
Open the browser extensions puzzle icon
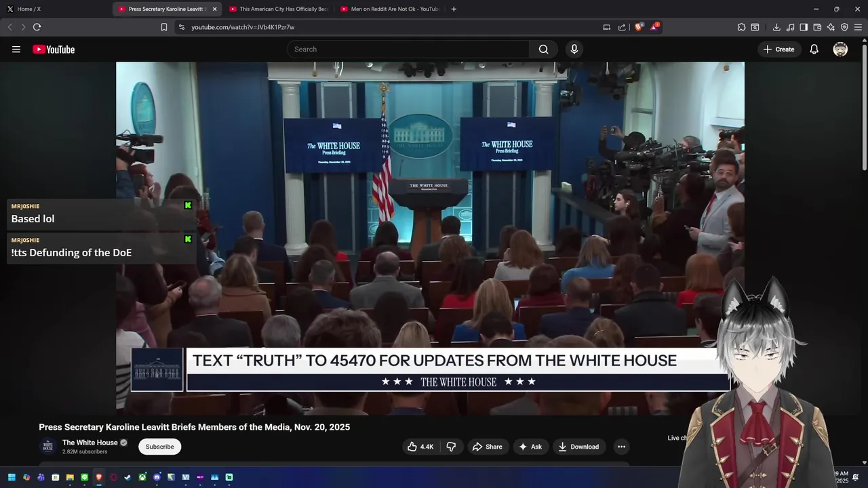pos(741,27)
